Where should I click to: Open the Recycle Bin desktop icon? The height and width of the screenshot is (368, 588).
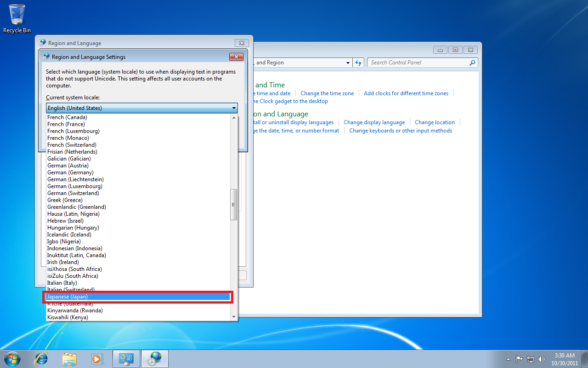pos(17,18)
